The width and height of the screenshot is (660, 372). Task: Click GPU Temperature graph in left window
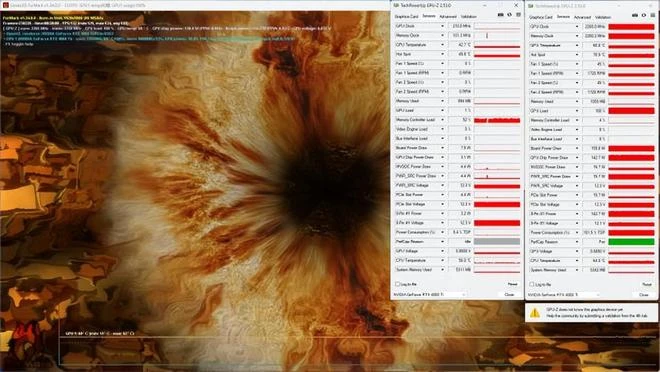pos(497,45)
